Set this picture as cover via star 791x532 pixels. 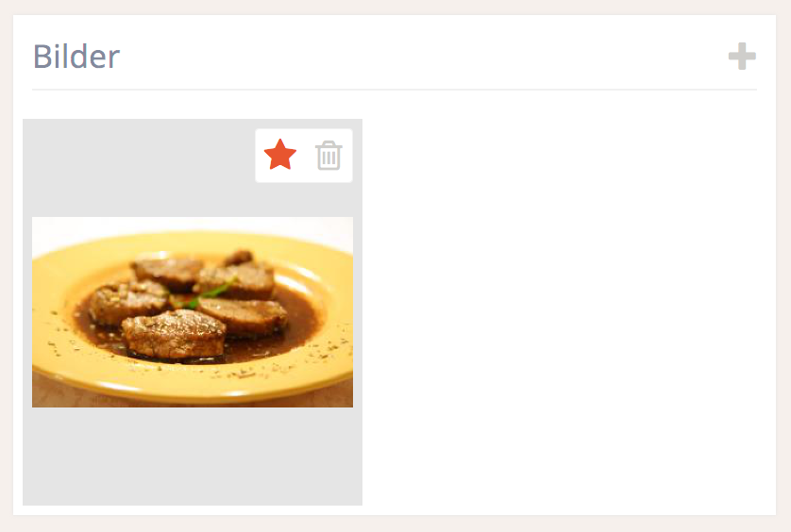pos(280,155)
